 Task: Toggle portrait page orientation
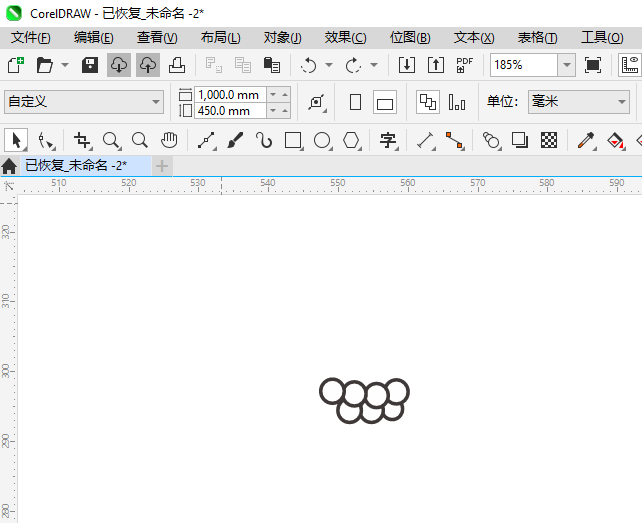pos(355,102)
